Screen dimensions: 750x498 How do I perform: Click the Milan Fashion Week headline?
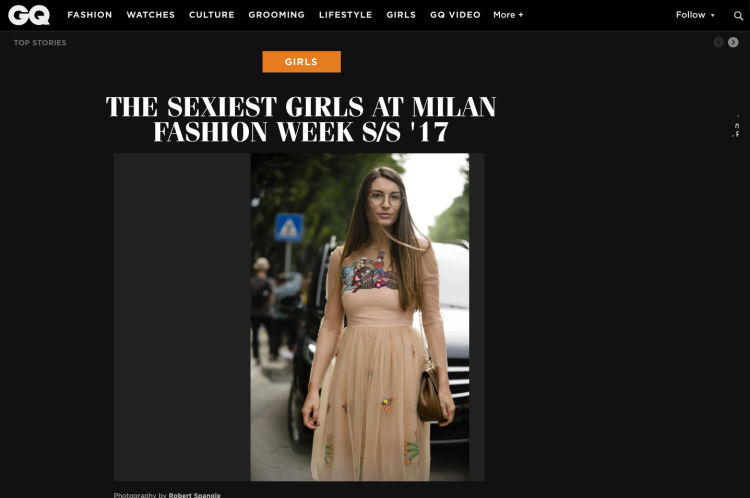point(301,119)
